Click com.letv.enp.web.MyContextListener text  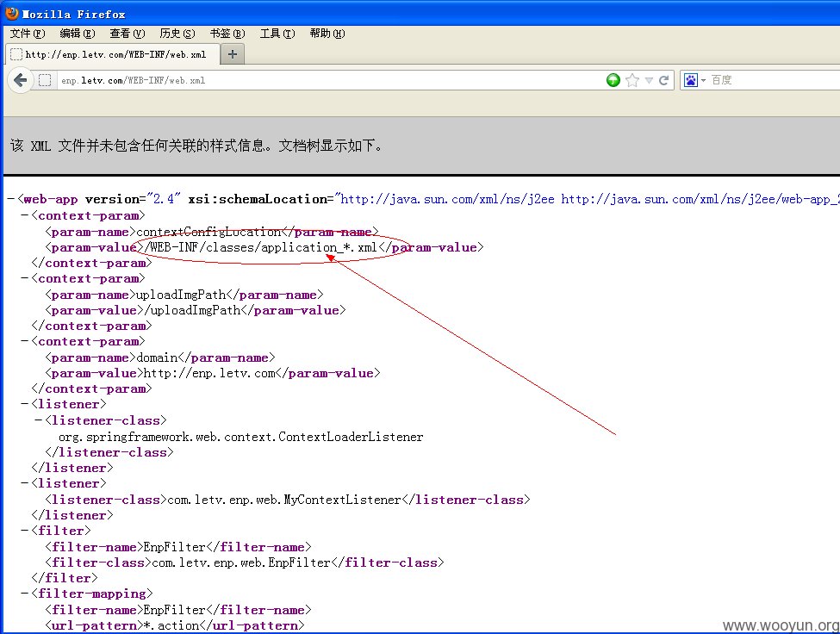point(284,500)
